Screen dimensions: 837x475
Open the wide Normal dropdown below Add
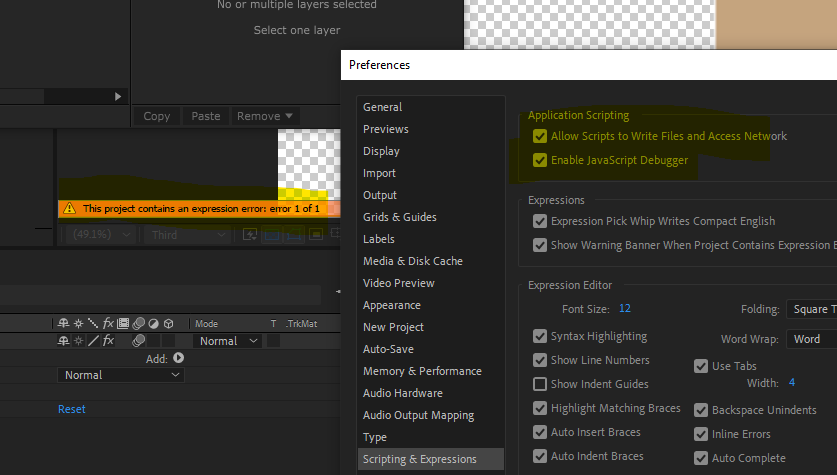point(121,375)
